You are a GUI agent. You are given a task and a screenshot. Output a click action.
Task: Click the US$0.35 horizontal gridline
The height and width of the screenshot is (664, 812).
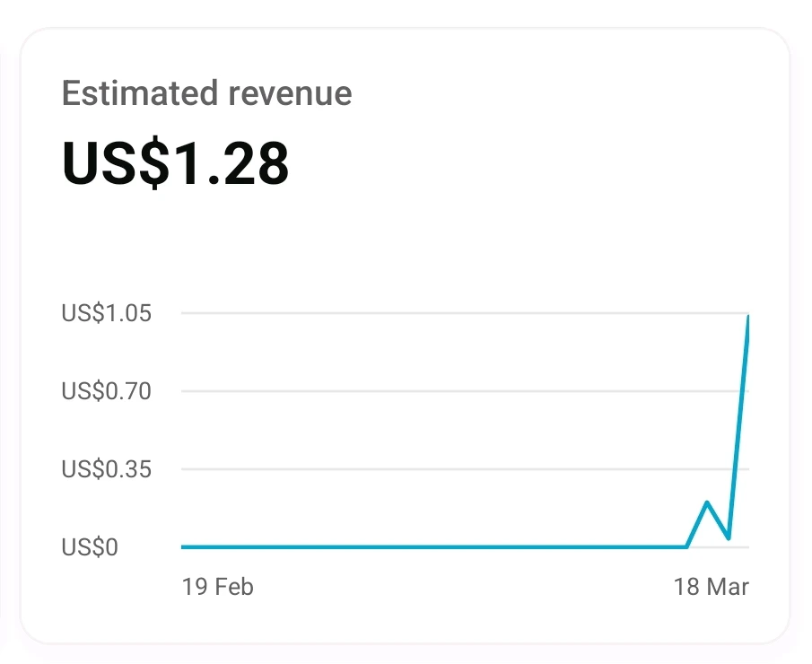[x=449, y=469]
